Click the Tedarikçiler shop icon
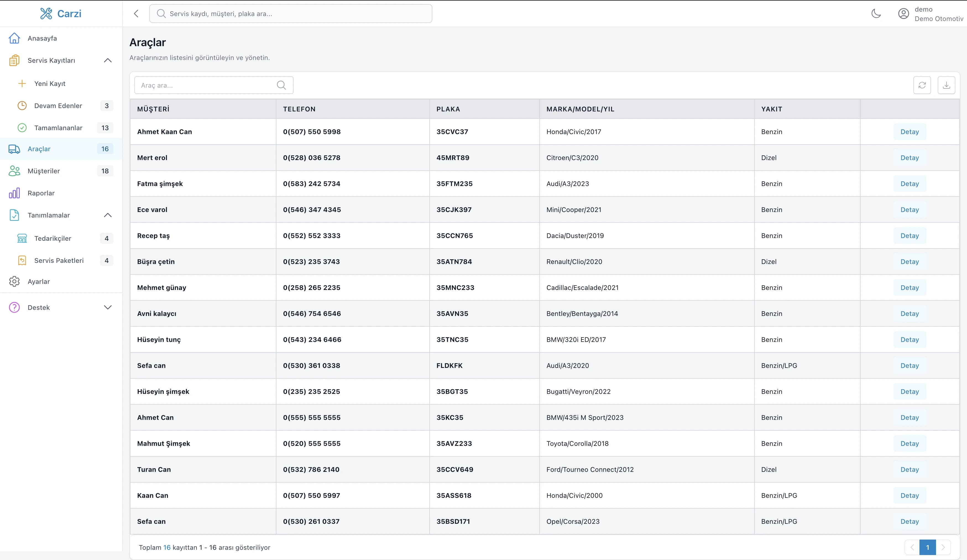Screen dimensions: 967x560 point(22,238)
